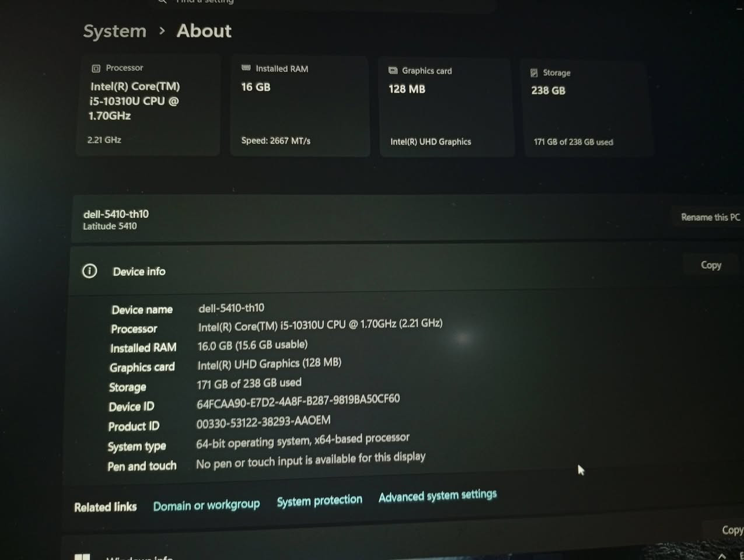This screenshot has width=744, height=560.
Task: Open the Graphics card 128 MB card
Action: [x=446, y=107]
